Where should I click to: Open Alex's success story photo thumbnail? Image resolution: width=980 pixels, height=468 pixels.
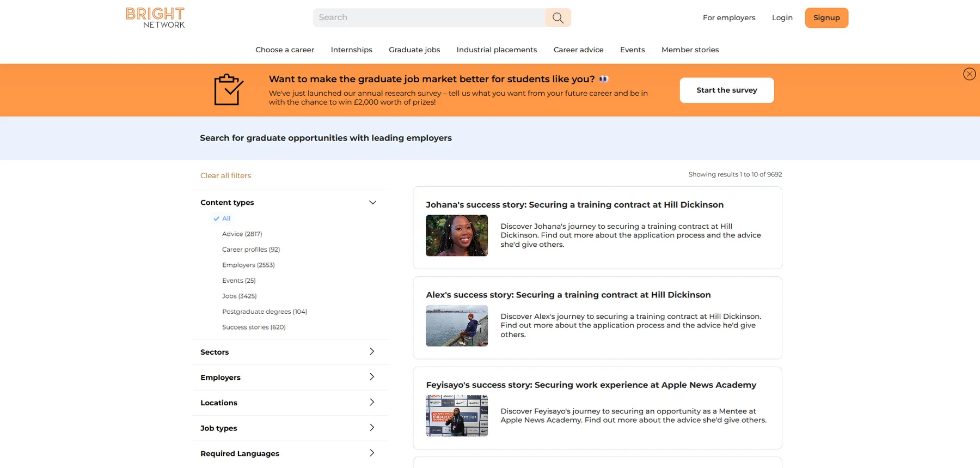[456, 325]
